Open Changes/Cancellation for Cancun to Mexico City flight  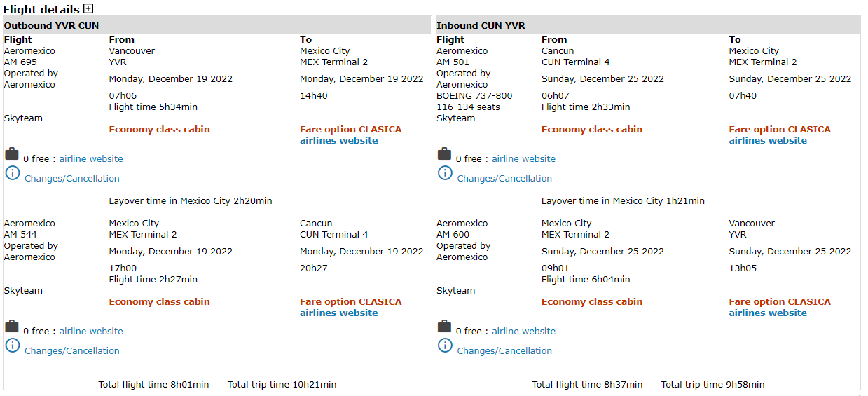tap(504, 179)
